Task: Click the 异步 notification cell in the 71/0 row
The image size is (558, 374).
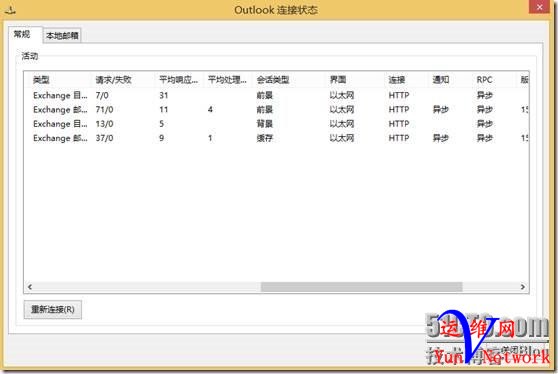Action: coord(441,110)
